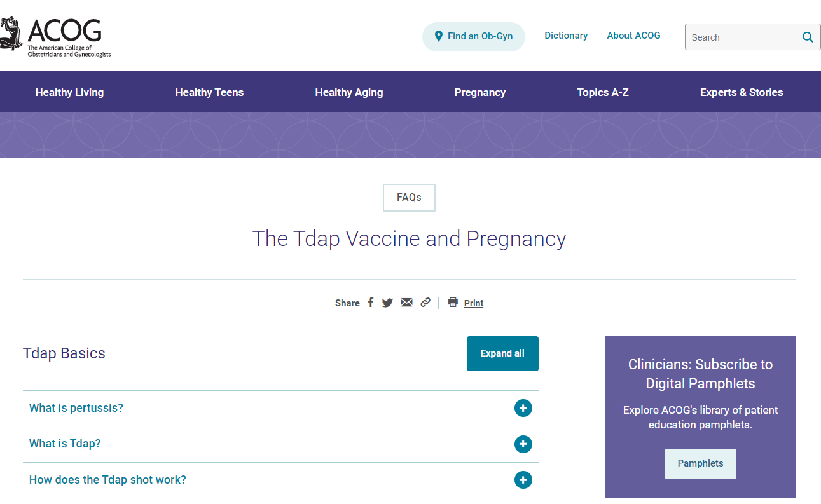Click into the Search input field
Screen dimensions: 821x504
(x=741, y=37)
